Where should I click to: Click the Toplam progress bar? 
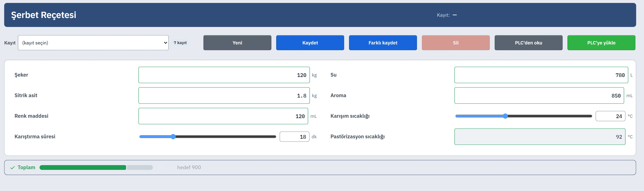(x=96, y=167)
